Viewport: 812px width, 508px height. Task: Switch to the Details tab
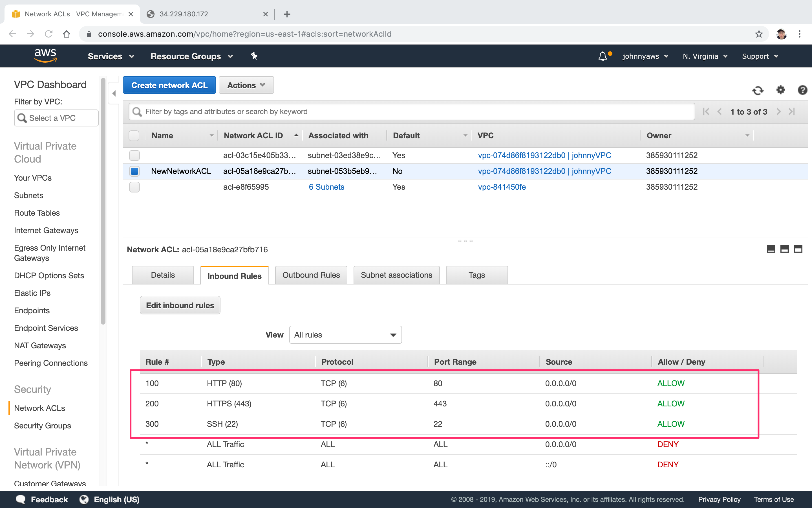[x=163, y=275]
